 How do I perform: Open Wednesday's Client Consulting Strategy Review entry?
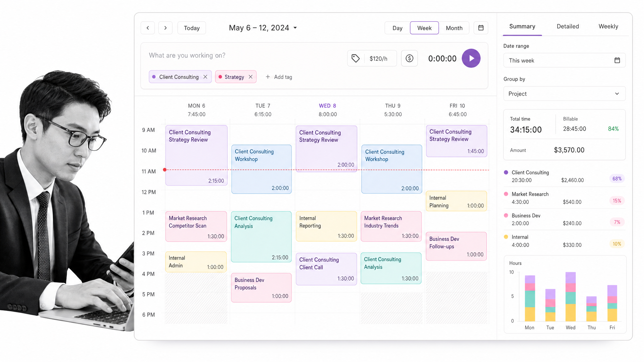click(326, 149)
